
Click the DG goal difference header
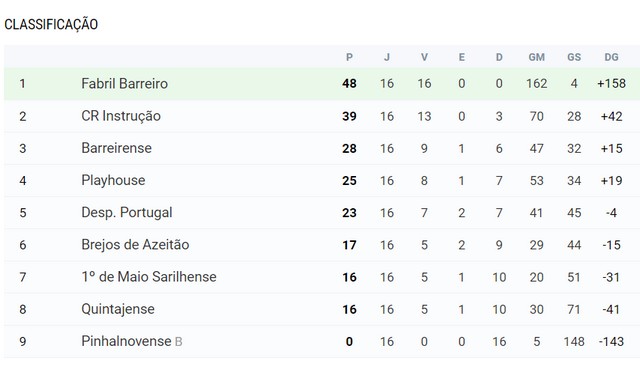(x=611, y=57)
